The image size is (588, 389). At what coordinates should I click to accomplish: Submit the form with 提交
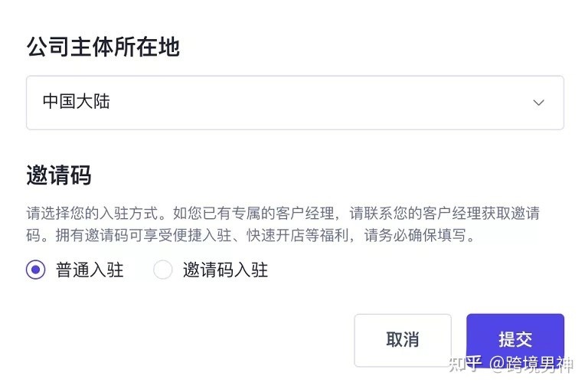click(514, 339)
